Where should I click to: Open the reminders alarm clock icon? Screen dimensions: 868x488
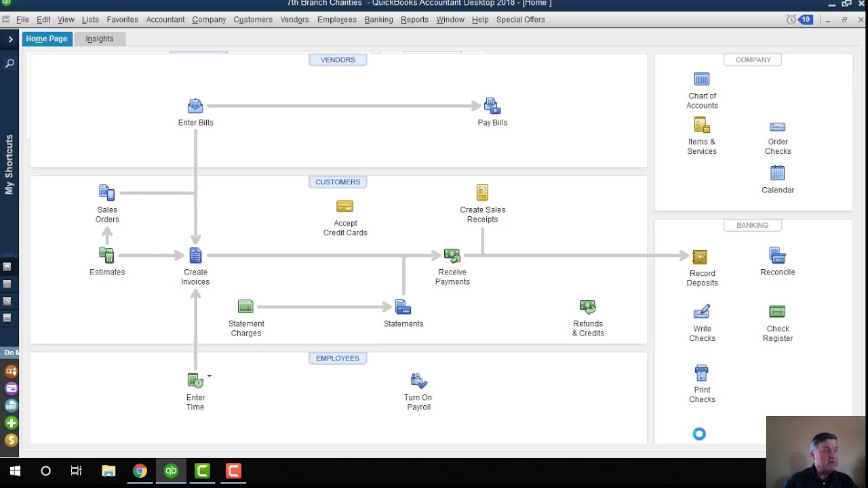coord(791,20)
